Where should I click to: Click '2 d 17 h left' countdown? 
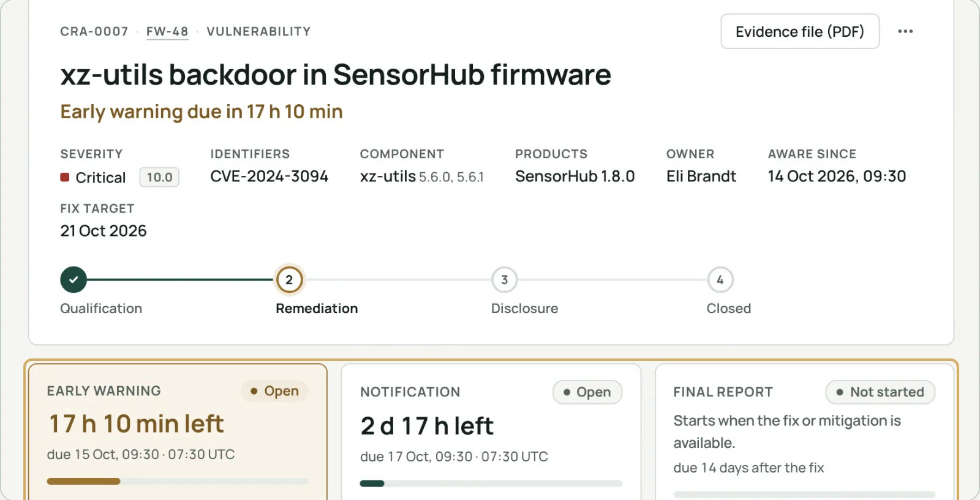click(427, 426)
